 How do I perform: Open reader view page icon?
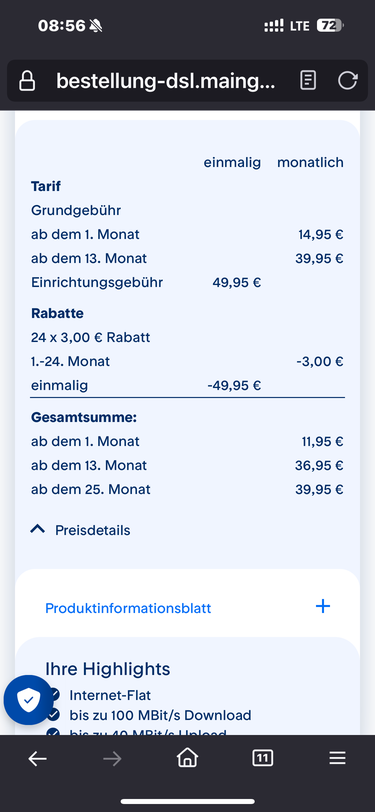(x=308, y=81)
